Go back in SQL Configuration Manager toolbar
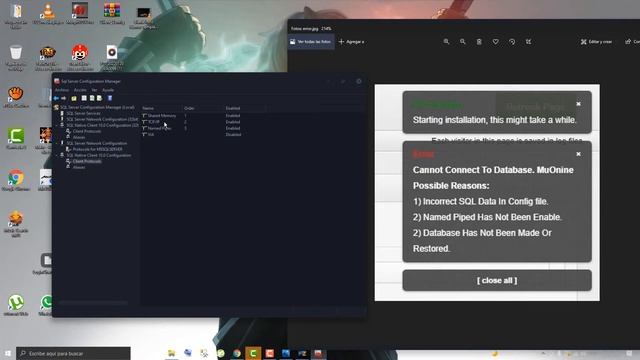This screenshot has width=640, height=360. point(56,98)
